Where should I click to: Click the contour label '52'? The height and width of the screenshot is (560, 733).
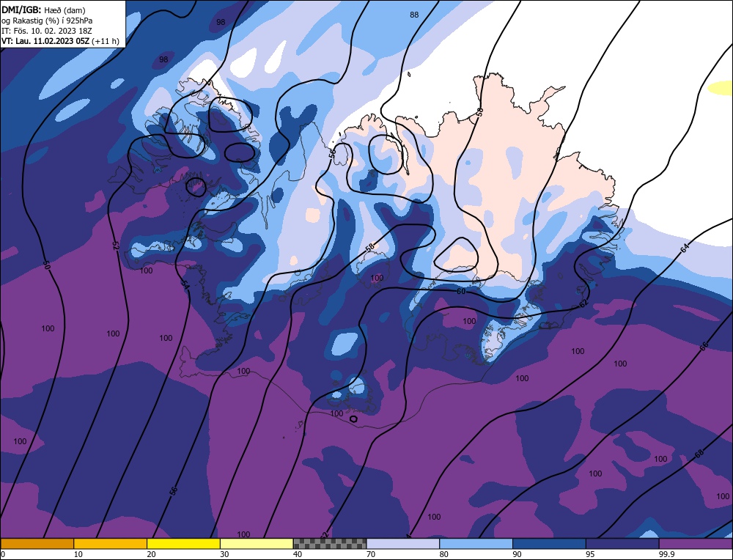(116, 246)
